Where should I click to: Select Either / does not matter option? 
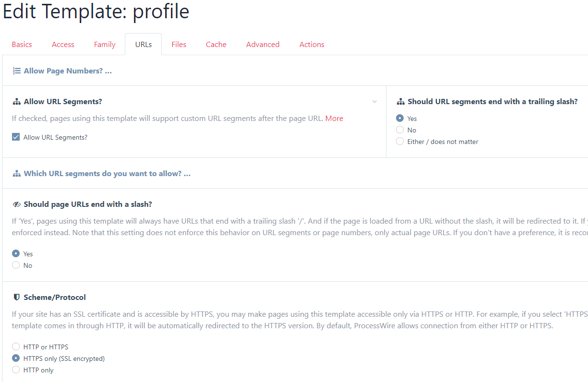pyautogui.click(x=400, y=142)
